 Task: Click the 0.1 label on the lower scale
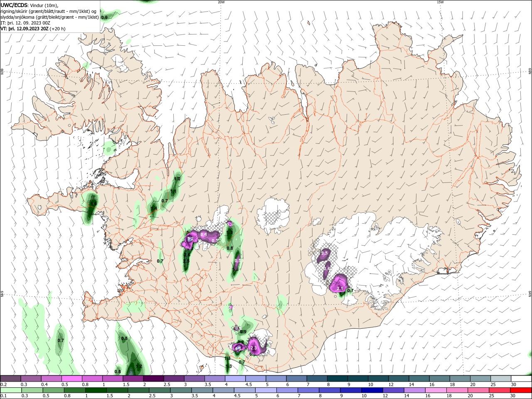coord(4,396)
